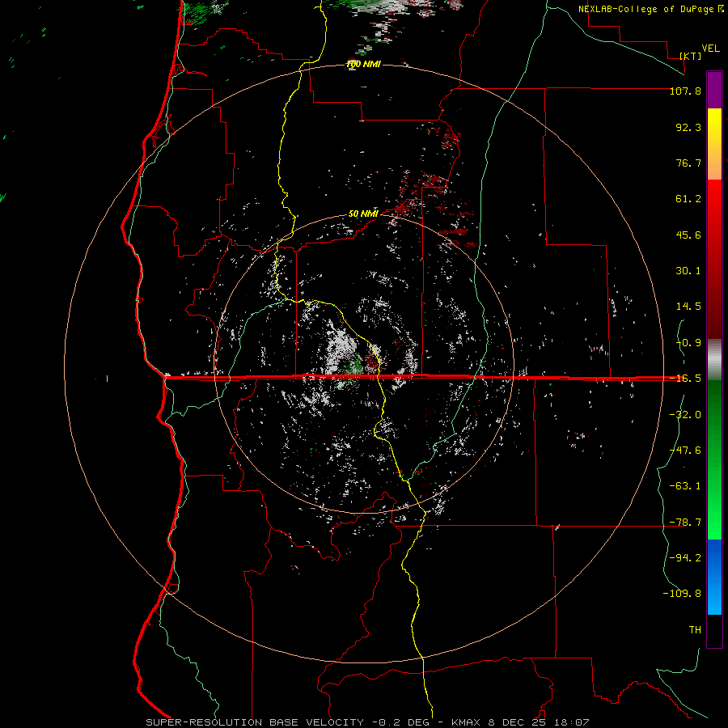Viewport: 728px width, 728px height.
Task: Click the green inbound velocity patch near radar center
Action: click(357, 366)
